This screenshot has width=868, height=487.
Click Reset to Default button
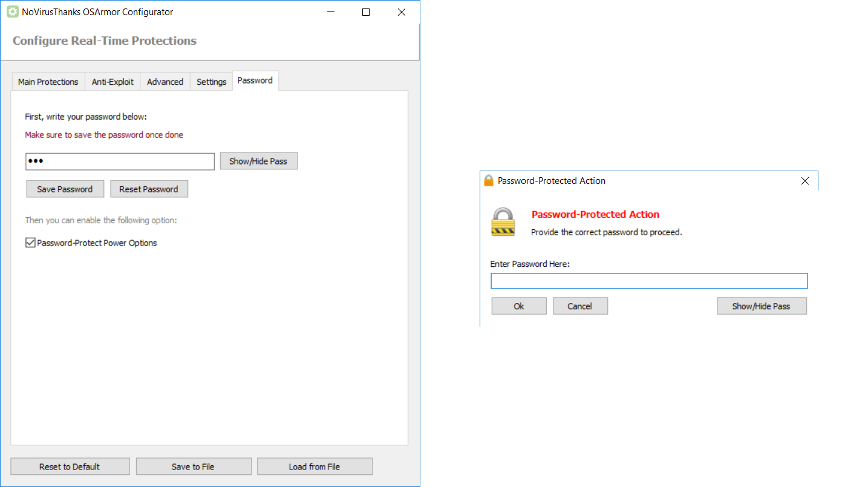[70, 466]
